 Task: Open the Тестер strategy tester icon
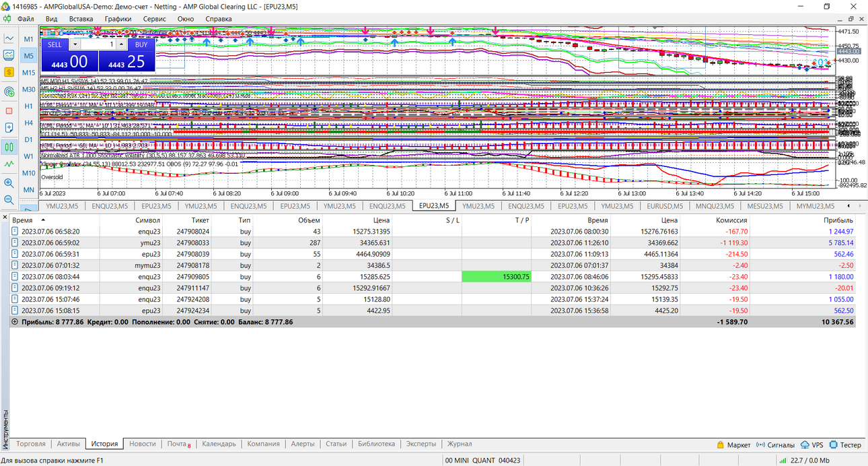click(834, 444)
